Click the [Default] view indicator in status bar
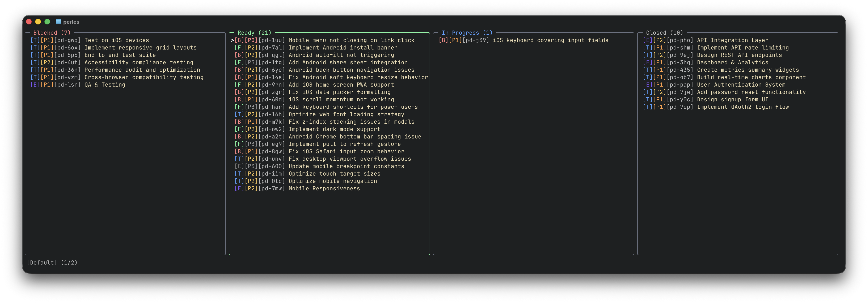 tap(42, 263)
